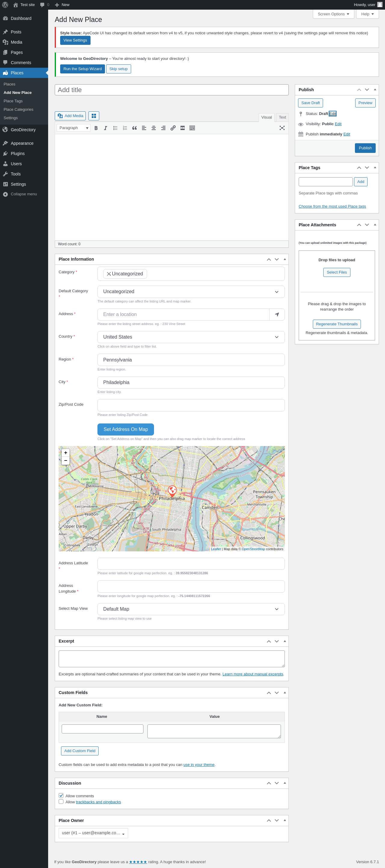Open the Country dropdown showing United States
385x868 pixels.
tap(191, 337)
